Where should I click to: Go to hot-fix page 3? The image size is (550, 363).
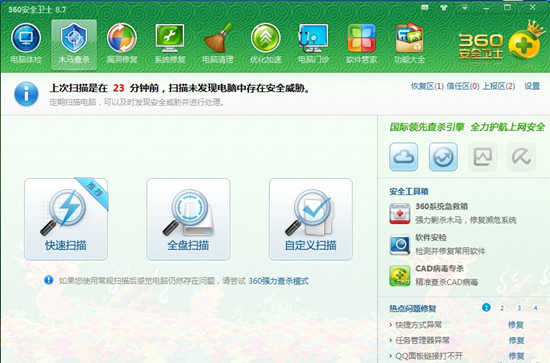tap(519, 308)
